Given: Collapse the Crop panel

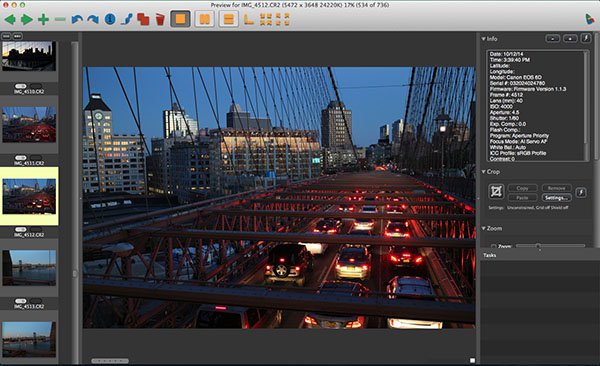Looking at the screenshot, I should tap(484, 172).
